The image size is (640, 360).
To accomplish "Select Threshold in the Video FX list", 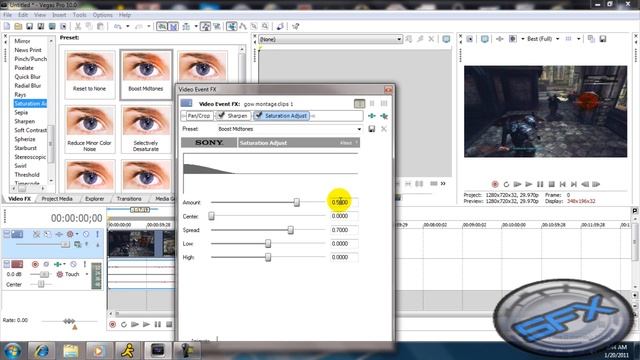I will (27, 175).
